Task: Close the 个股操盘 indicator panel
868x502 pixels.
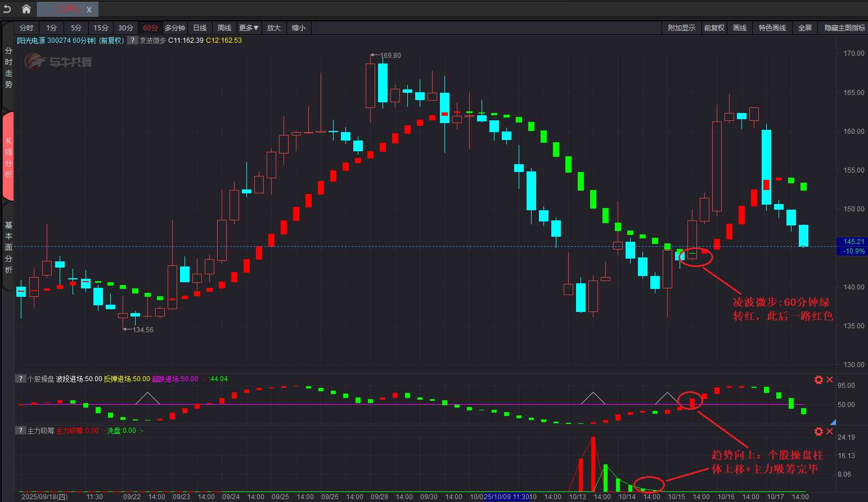Action: point(829,380)
